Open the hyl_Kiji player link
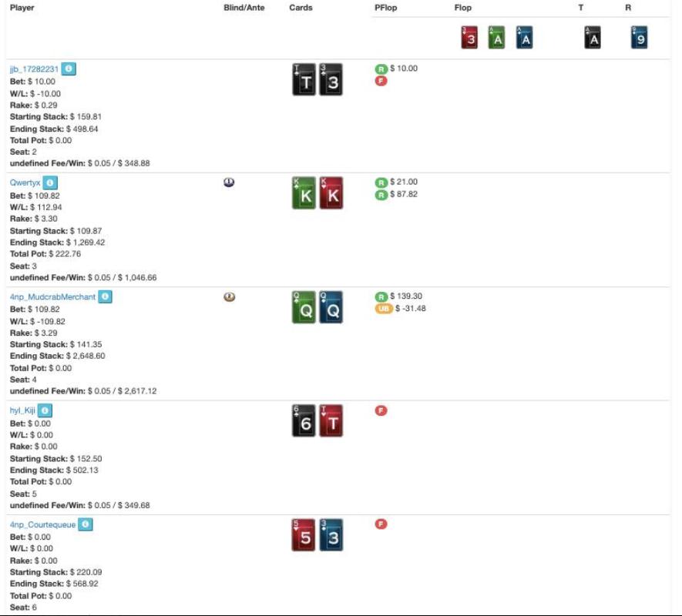 coord(22,411)
